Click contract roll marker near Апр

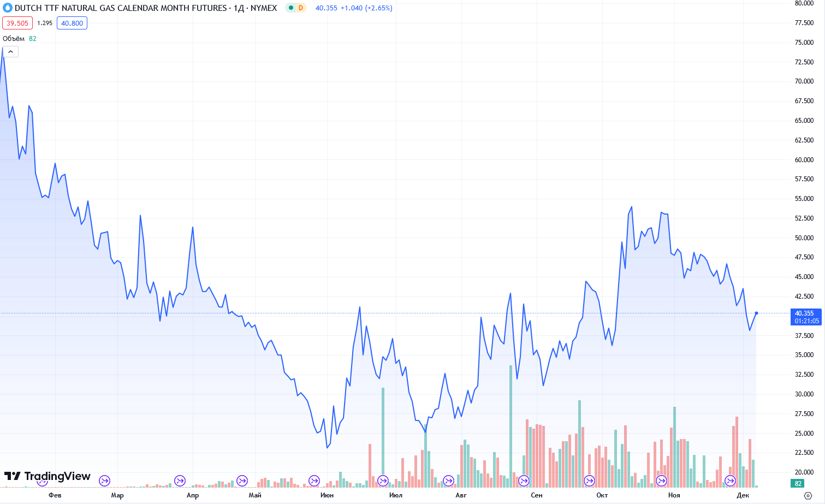[180, 481]
